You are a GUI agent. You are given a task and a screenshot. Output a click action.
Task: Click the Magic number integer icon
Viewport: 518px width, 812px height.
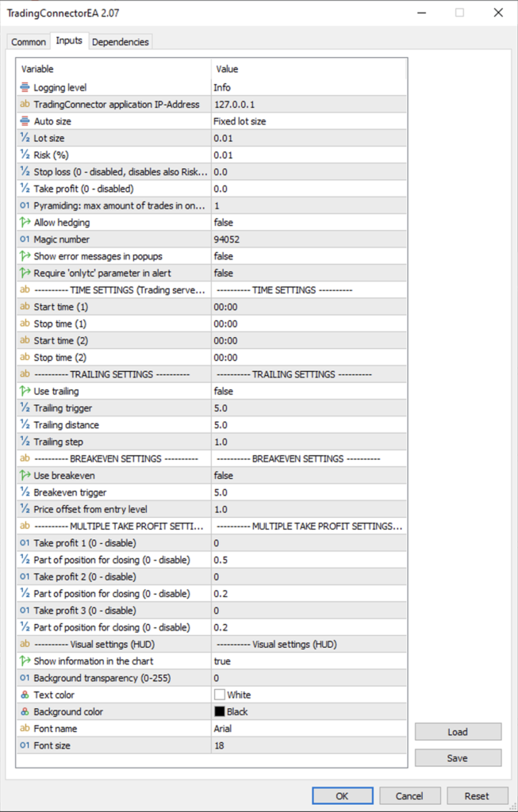(25, 239)
